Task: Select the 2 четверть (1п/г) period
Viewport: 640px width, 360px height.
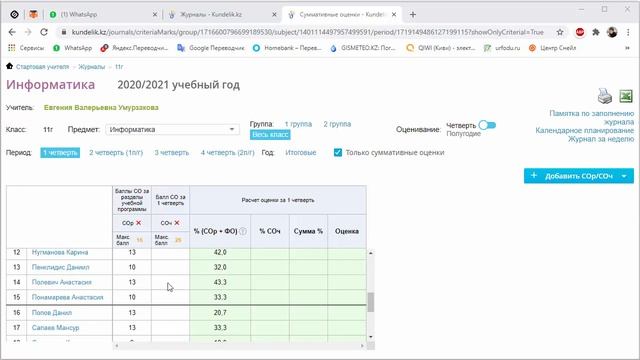Action: pyautogui.click(x=116, y=152)
